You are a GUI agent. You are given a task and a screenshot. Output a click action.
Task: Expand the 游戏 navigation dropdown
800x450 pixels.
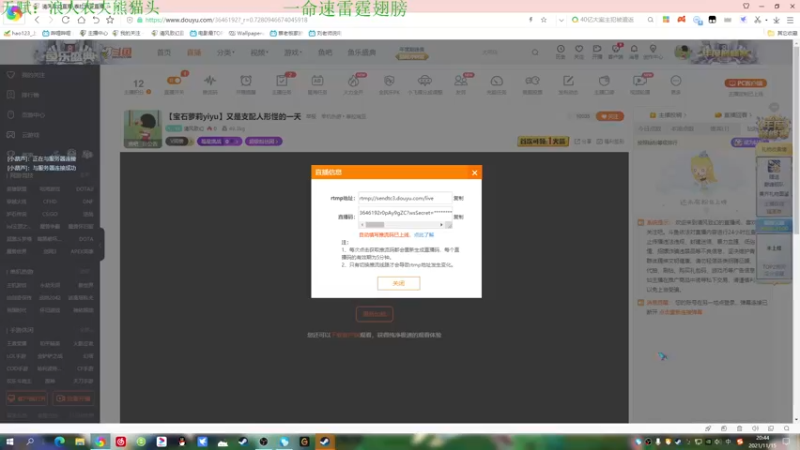coord(293,53)
